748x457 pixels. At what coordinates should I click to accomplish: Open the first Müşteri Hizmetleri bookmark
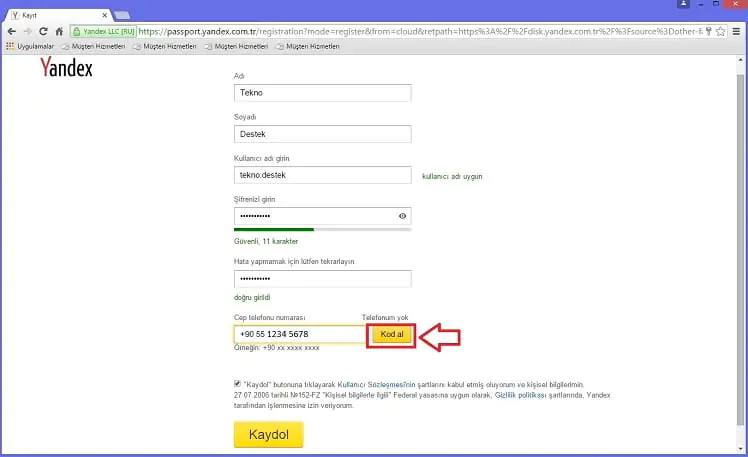(93, 46)
